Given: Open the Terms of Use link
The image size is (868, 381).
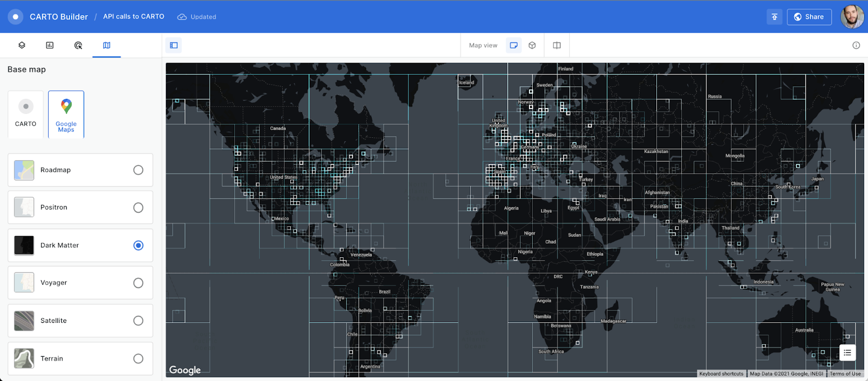Looking at the screenshot, I should tap(845, 373).
